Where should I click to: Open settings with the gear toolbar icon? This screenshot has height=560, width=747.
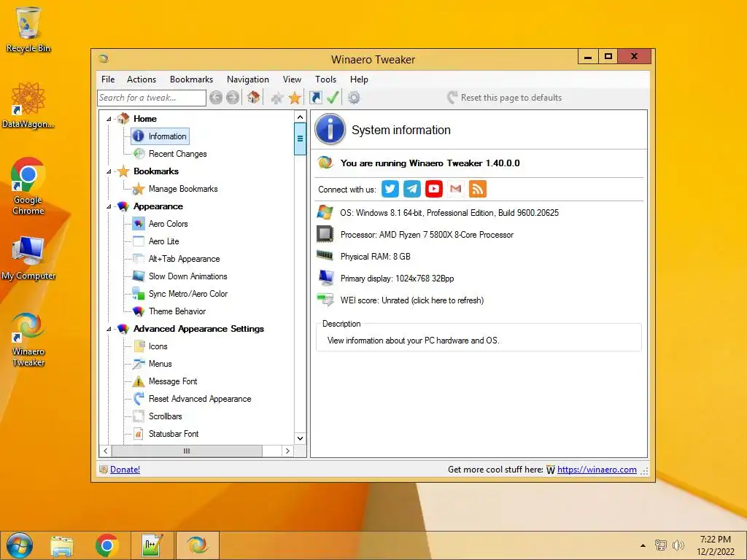[x=354, y=98]
